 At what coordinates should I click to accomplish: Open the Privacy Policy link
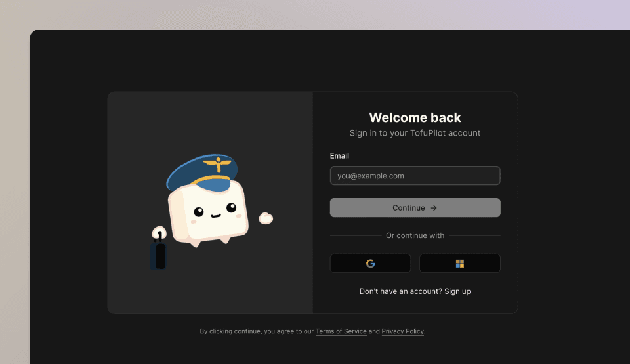point(402,331)
